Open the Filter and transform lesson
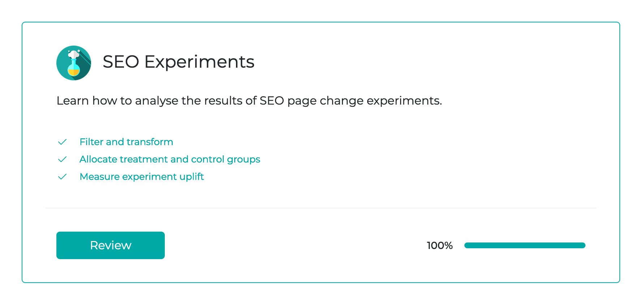Image resolution: width=644 pixels, height=304 pixels. pyautogui.click(x=126, y=142)
